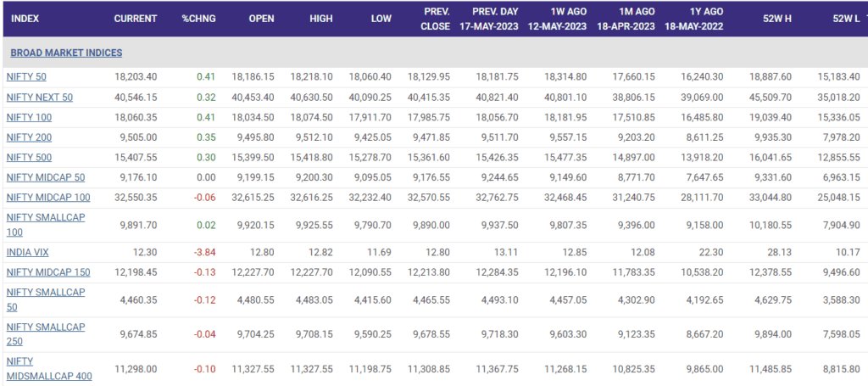Click the OPEN column header
Image resolution: width=868 pixels, height=386 pixels.
point(261,19)
